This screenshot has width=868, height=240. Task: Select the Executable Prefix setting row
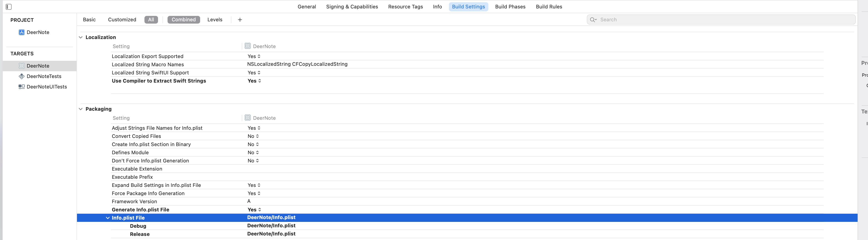tap(467, 177)
